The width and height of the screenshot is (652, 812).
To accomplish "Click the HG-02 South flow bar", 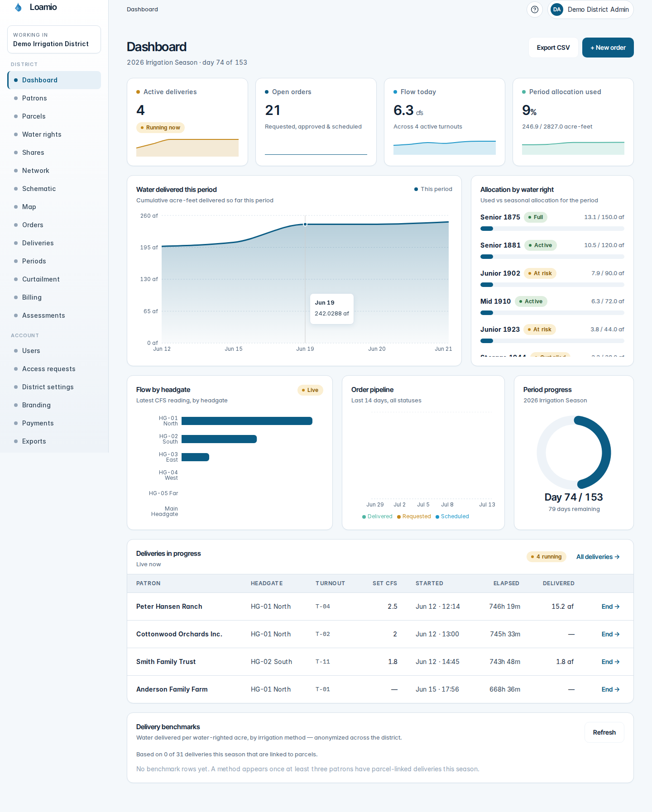I will [219, 439].
